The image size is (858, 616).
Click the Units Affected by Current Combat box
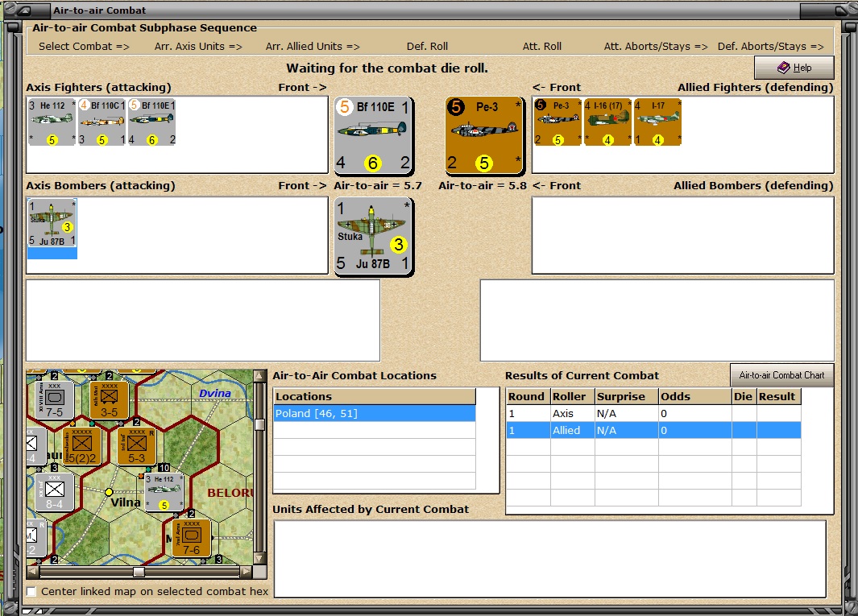coord(550,559)
